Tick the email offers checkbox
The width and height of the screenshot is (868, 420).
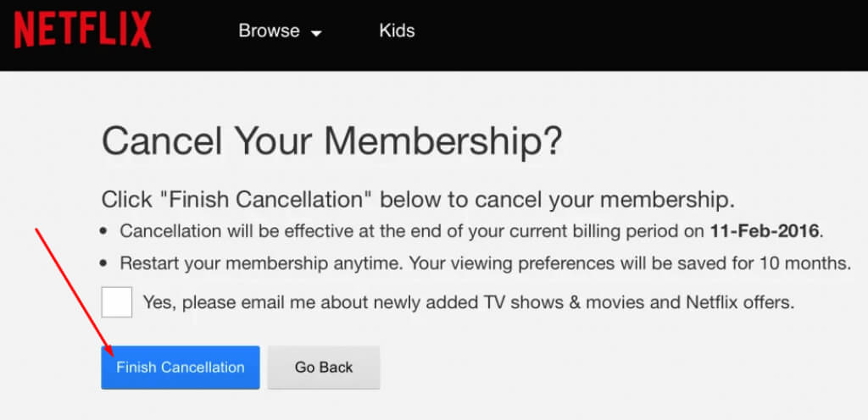pos(117,301)
